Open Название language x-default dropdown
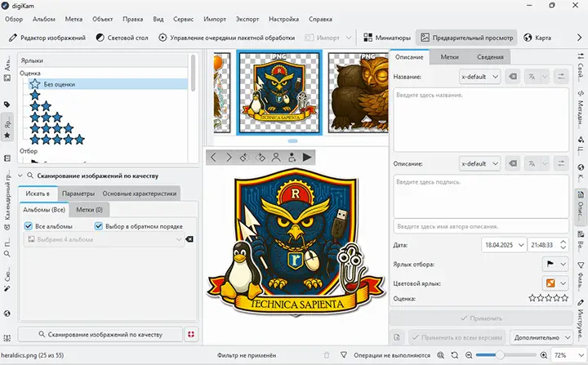The height and width of the screenshot is (365, 588). [x=479, y=77]
